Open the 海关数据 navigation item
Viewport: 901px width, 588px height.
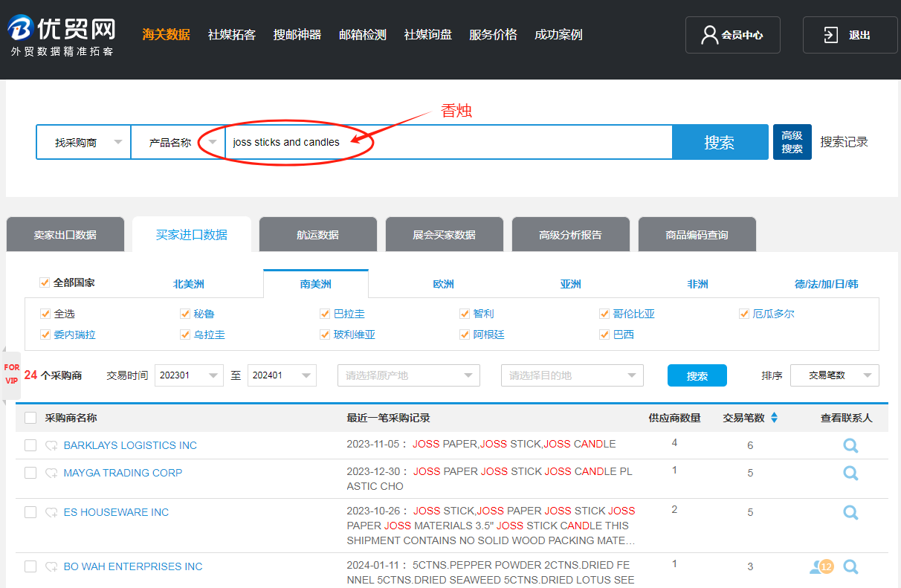pos(167,35)
